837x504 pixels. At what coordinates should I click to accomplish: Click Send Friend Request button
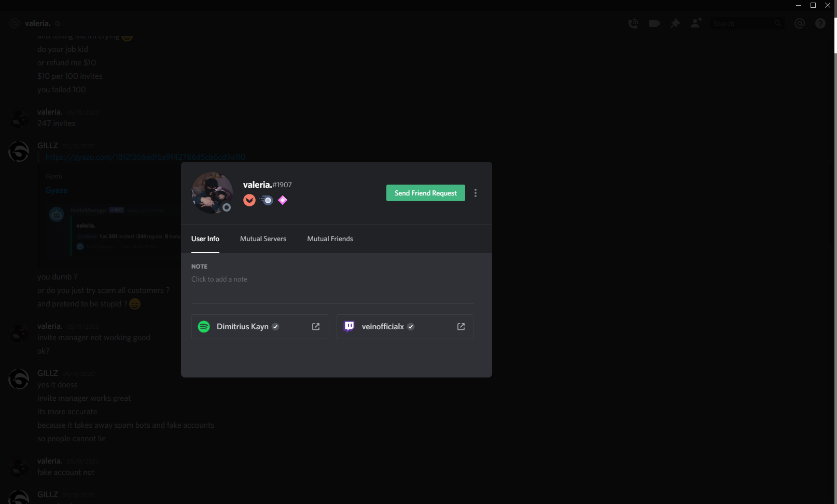click(x=425, y=193)
